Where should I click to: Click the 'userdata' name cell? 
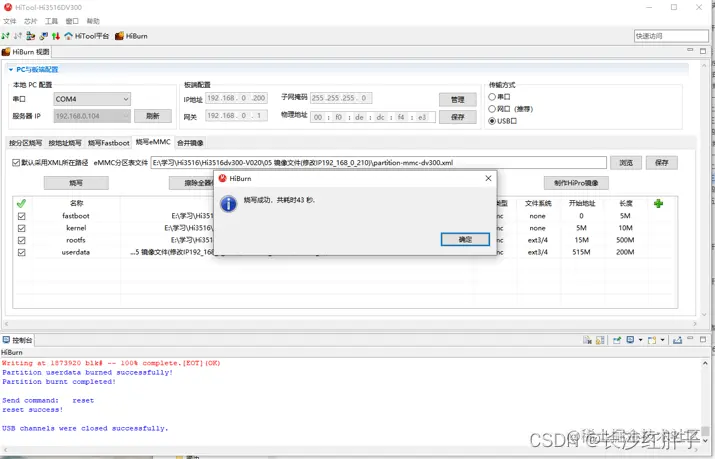click(76, 252)
